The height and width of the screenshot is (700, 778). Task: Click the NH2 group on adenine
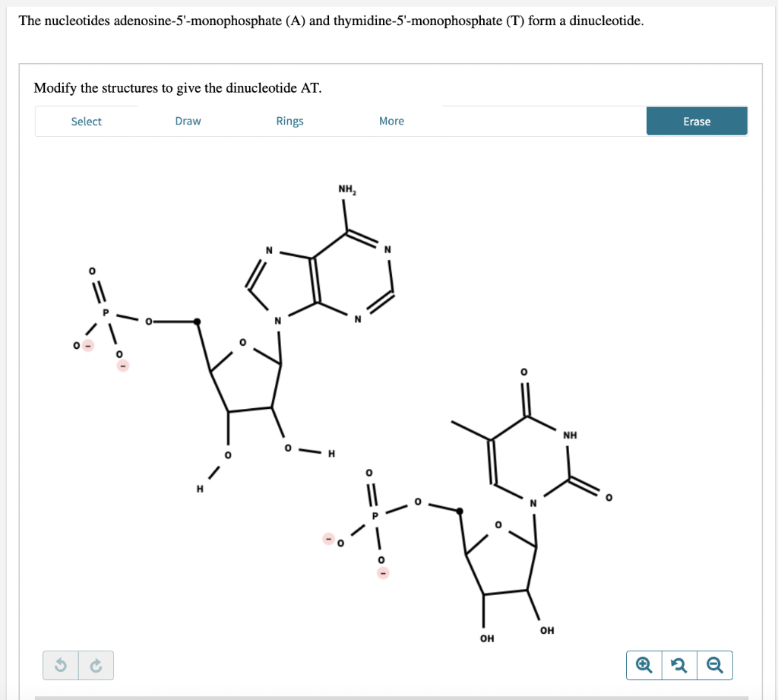click(x=347, y=188)
